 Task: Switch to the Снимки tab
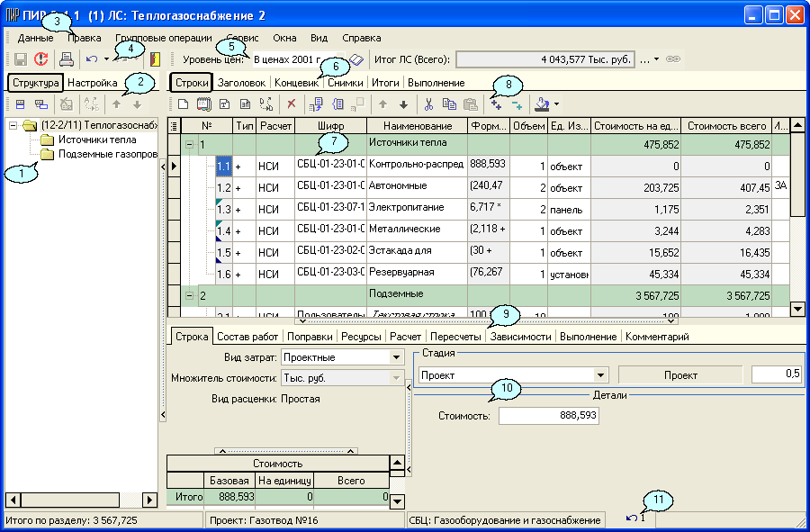click(x=345, y=83)
